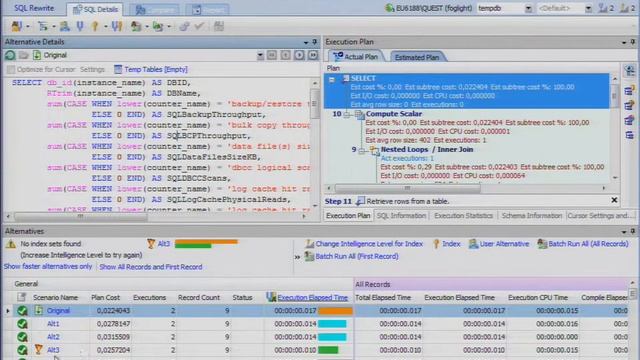The width and height of the screenshot is (640, 360).
Task: Click the green connection globe icon next to EU6188\QUEST
Action: pos(390,8)
